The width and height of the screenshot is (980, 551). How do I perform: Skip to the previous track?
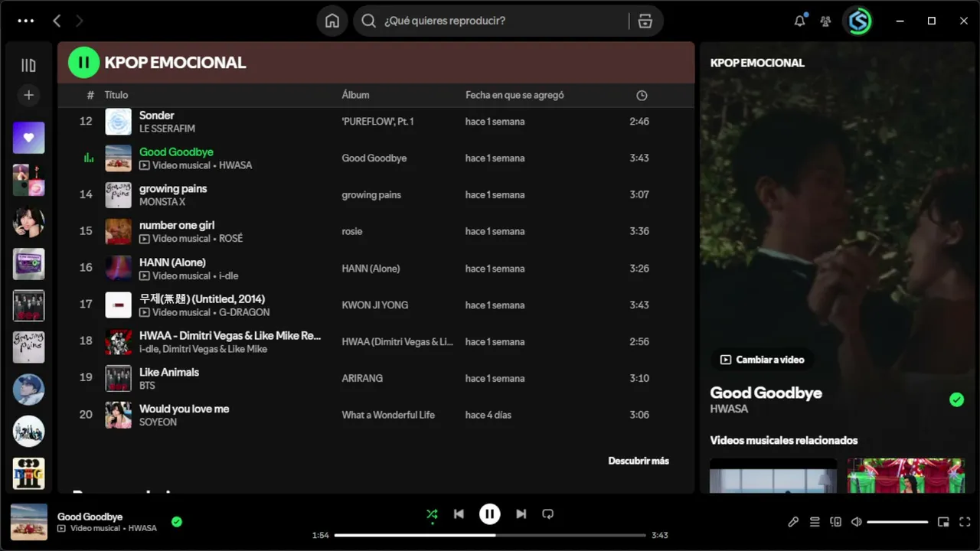coord(459,514)
